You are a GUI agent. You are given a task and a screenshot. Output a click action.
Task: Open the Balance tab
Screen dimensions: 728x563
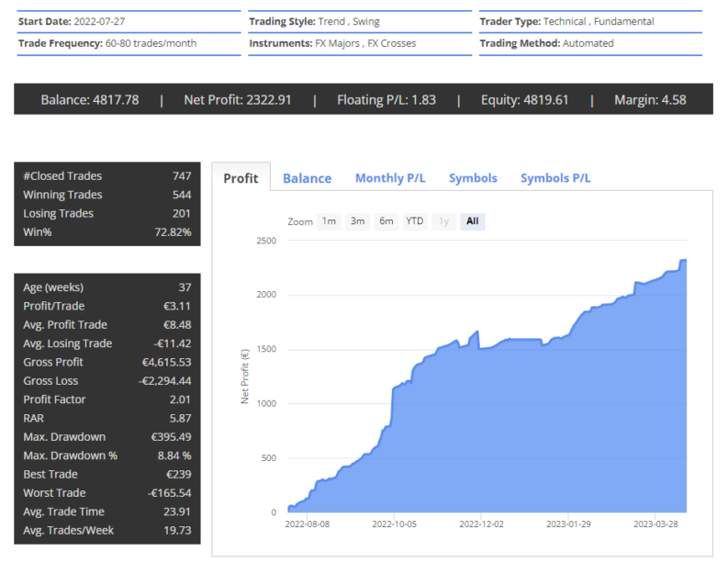(x=307, y=178)
